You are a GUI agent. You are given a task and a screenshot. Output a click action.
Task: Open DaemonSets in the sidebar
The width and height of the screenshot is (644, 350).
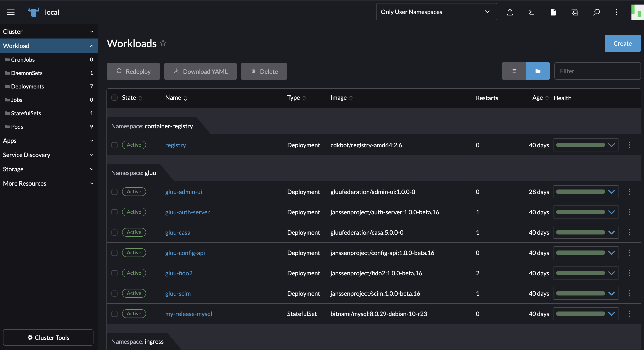coord(49,73)
